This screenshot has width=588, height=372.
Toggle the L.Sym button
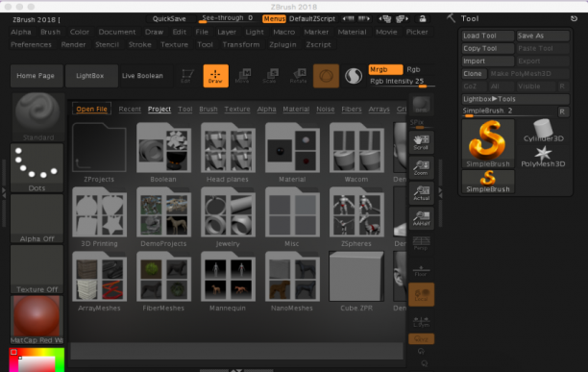(421, 321)
